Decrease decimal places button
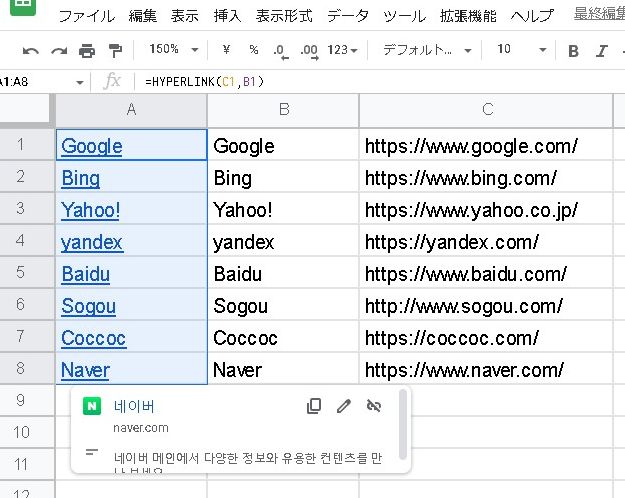Image resolution: width=625 pixels, height=498 pixels. pyautogui.click(x=280, y=51)
